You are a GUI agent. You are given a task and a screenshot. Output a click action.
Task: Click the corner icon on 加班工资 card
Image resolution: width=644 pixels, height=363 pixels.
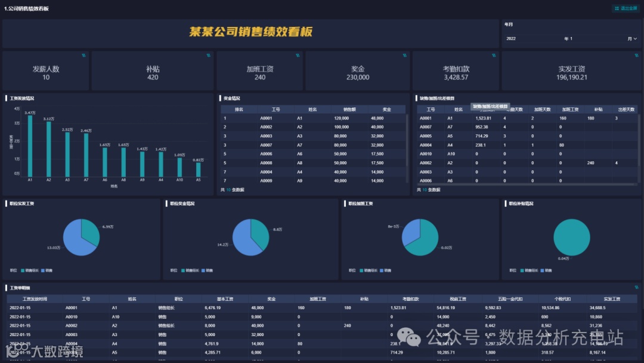point(298,56)
